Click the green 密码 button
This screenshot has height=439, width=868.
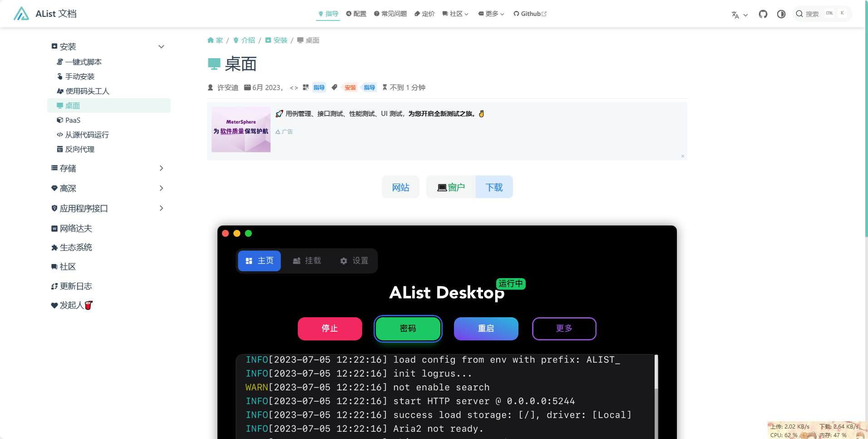(x=408, y=329)
